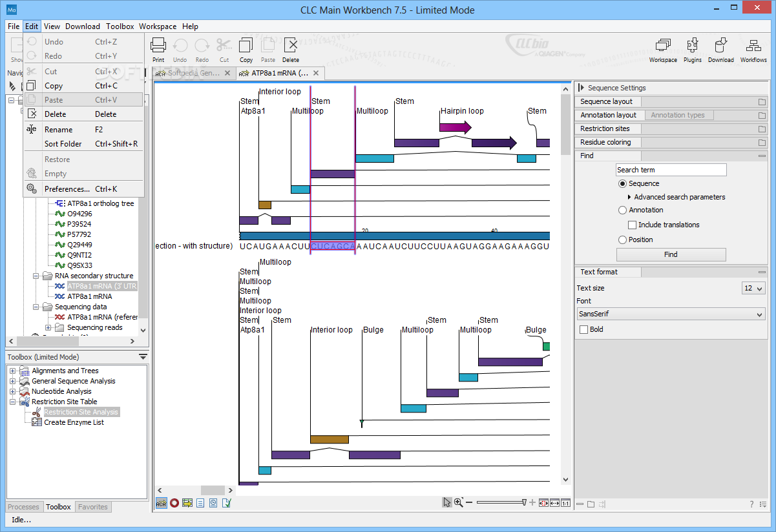The height and width of the screenshot is (532, 776).
Task: Open Preferences from the Edit menu
Action: tap(83, 189)
